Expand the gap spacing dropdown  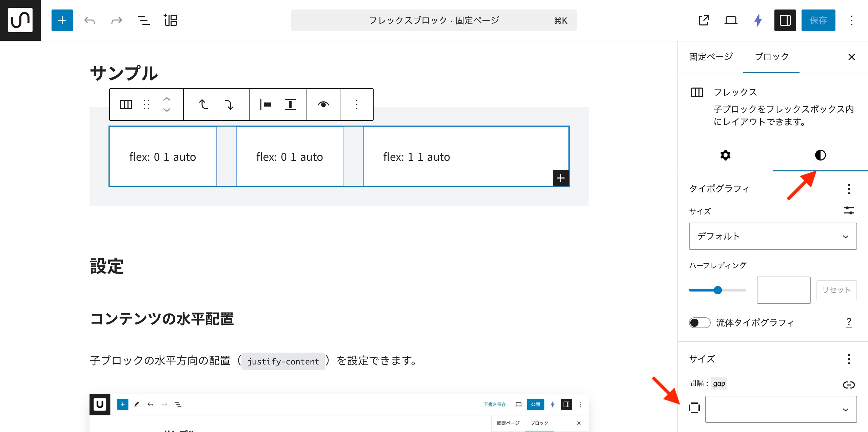(x=781, y=409)
